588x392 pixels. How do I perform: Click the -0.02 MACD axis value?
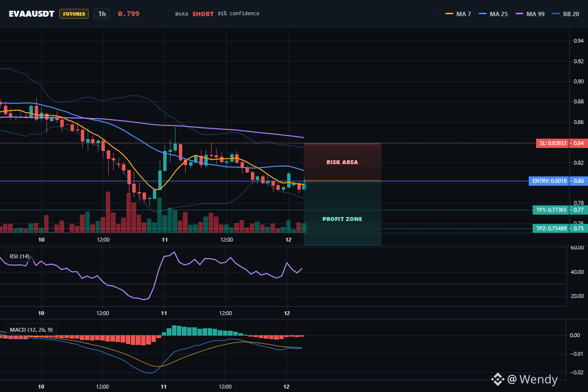(x=576, y=372)
